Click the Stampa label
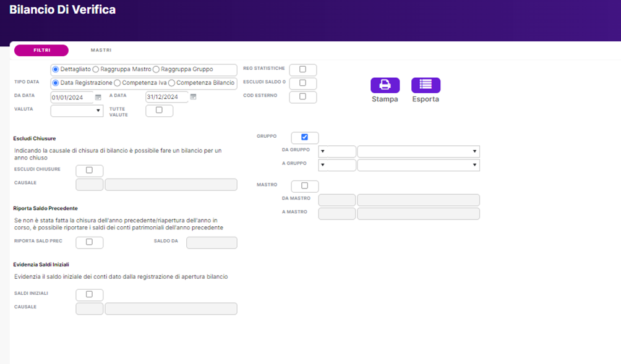The width and height of the screenshot is (621, 364). (x=385, y=99)
